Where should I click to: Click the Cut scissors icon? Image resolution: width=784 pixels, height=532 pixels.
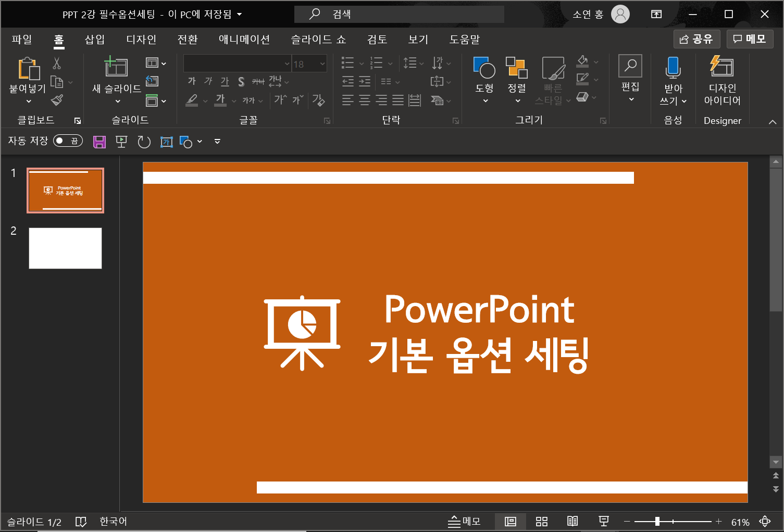coord(57,64)
